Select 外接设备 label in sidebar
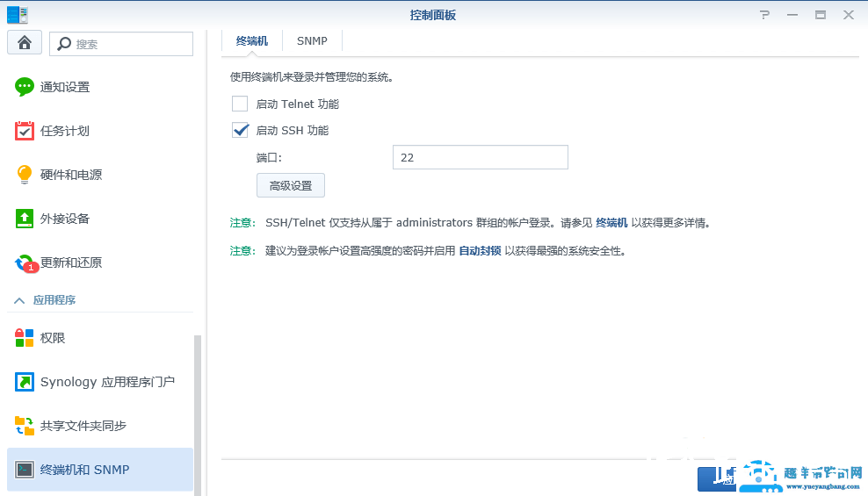 pyautogui.click(x=65, y=219)
